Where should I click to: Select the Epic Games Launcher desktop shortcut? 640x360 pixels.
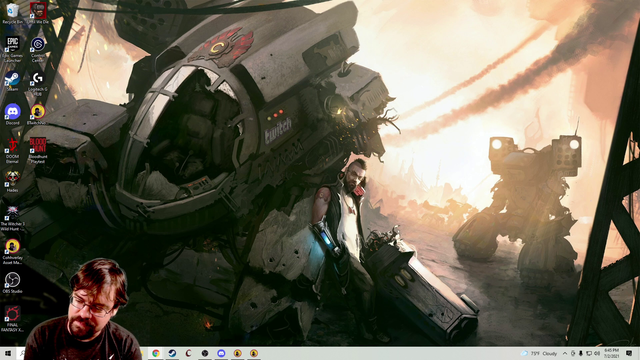12,49
